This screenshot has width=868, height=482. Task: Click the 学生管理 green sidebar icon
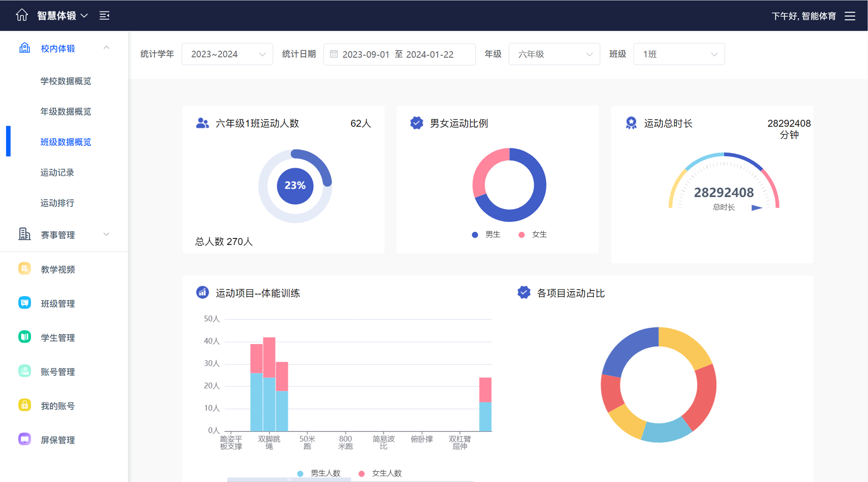25,337
